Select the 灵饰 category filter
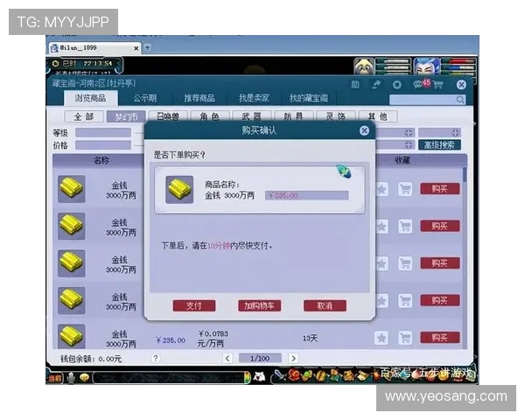The width and height of the screenshot is (525, 420). click(x=336, y=116)
